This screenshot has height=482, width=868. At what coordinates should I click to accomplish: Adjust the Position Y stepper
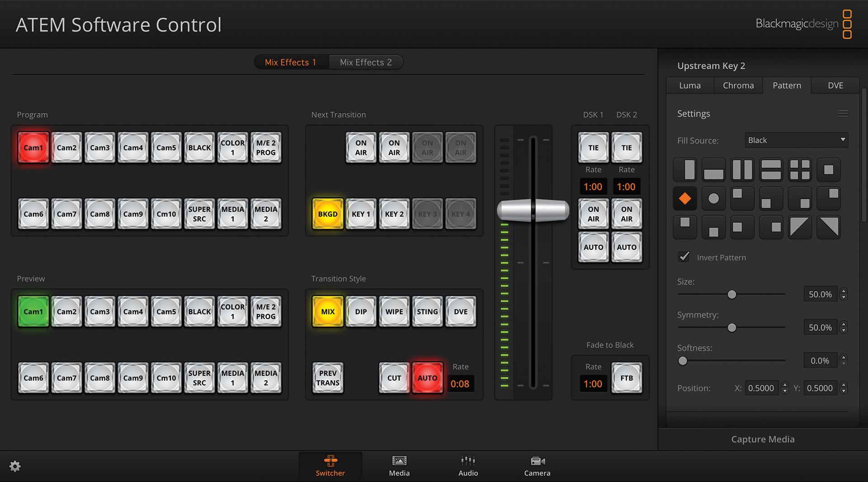tap(844, 388)
